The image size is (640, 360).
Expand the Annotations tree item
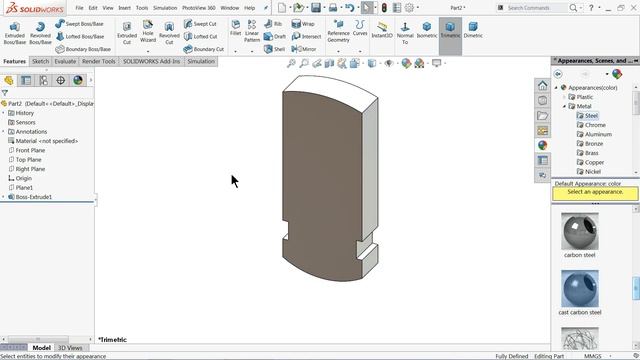4,132
